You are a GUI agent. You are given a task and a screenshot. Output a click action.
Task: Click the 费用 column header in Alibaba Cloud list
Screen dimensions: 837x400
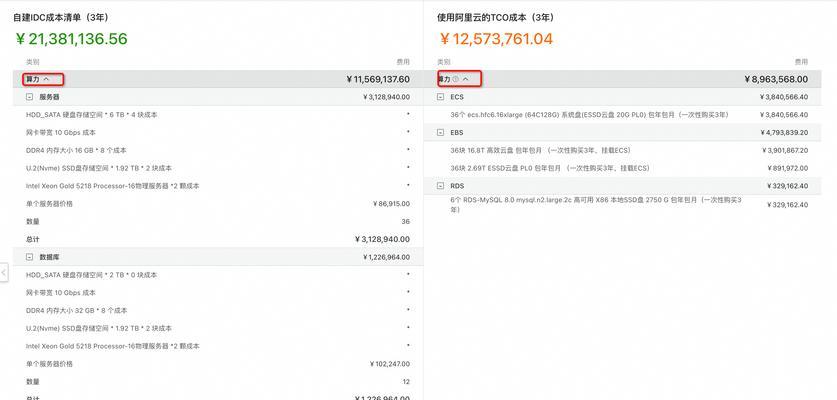coord(801,62)
